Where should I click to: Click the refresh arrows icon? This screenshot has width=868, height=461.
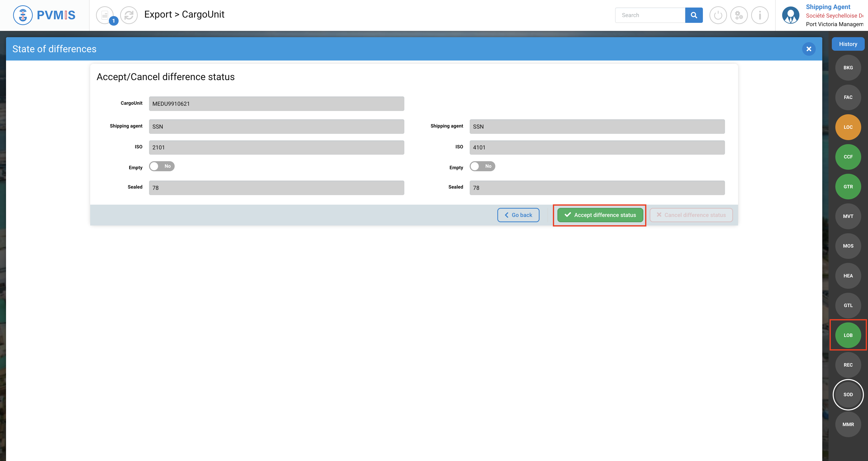(129, 15)
